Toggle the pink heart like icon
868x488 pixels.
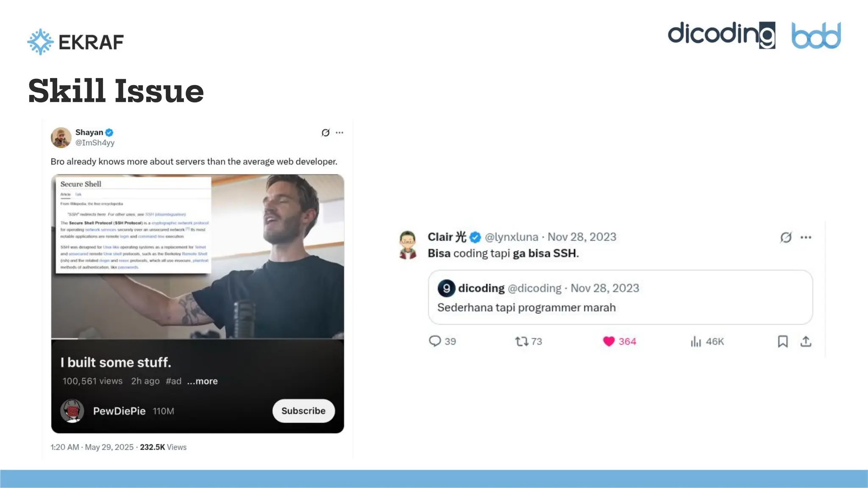609,341
